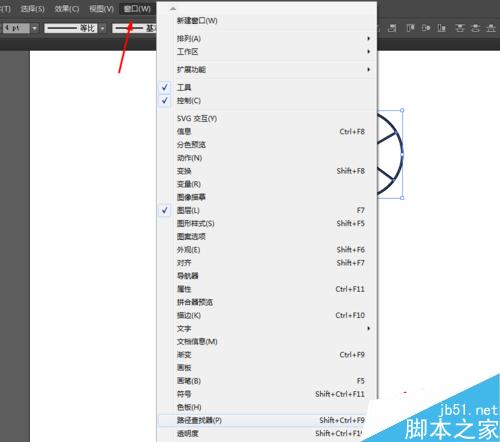Image resolution: width=500 pixels, height=442 pixels.
Task: Open the 图形样式(S) panel
Action: [267, 223]
